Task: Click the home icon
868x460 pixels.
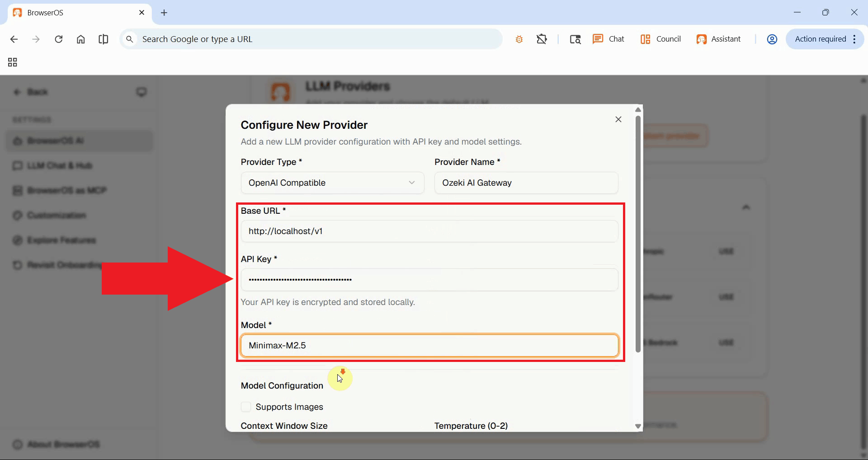Action: coord(80,39)
